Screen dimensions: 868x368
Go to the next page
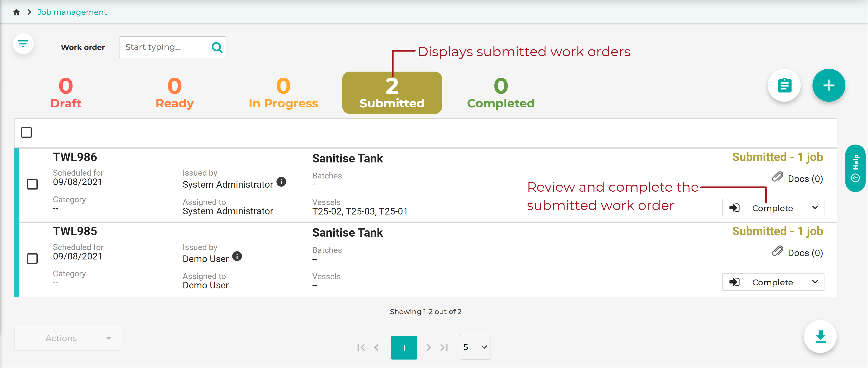[428, 348]
